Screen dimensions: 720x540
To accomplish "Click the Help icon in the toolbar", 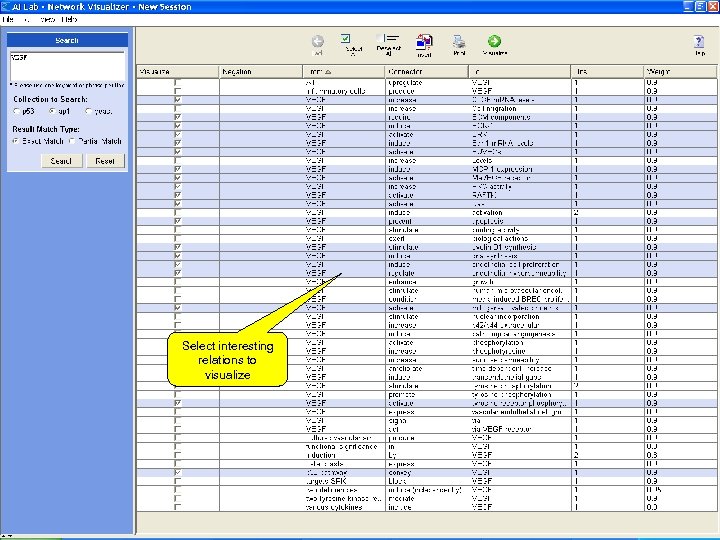I will pos(699,42).
